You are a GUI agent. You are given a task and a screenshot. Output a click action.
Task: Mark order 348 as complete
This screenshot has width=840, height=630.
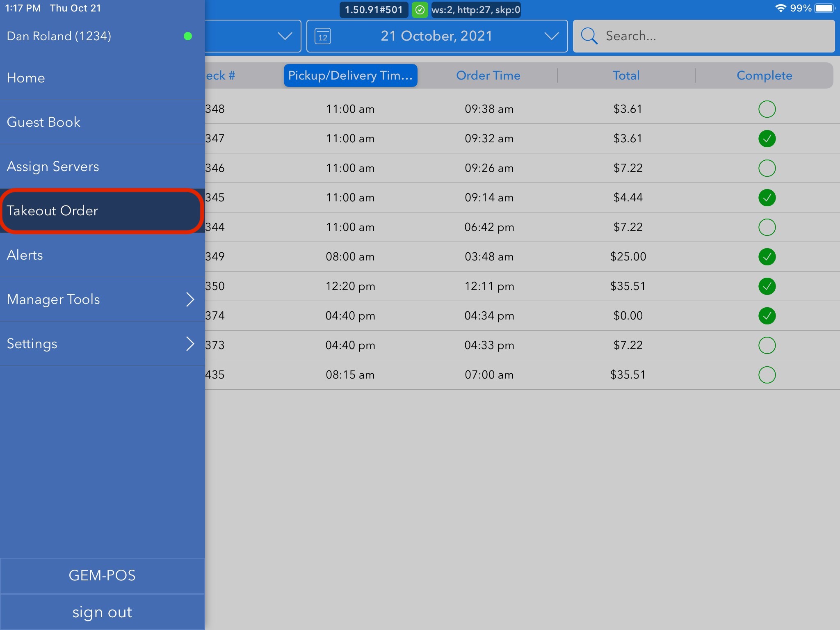tap(767, 109)
